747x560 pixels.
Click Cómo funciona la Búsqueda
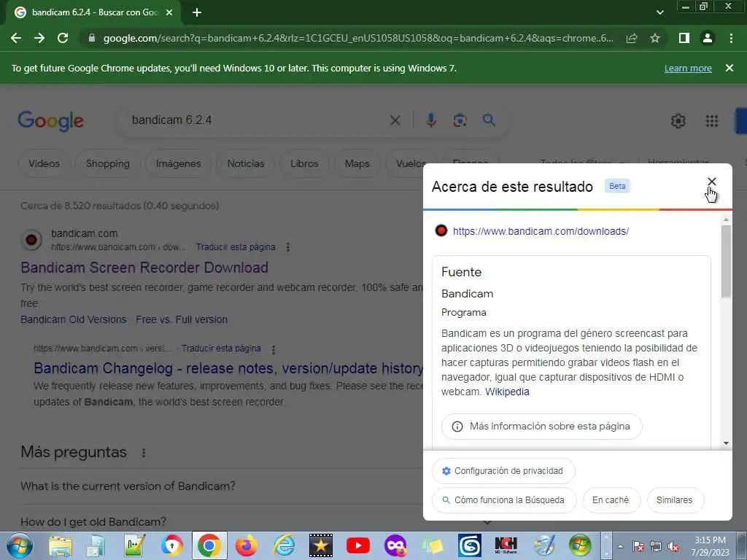[504, 500]
